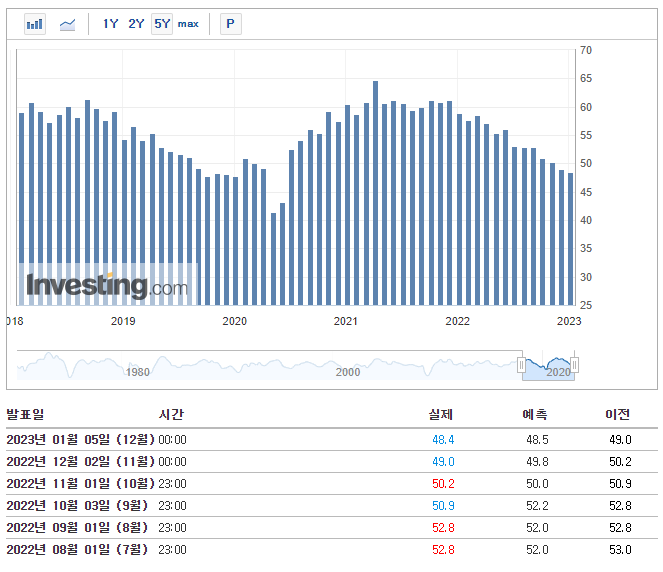Click actual value 49.0 for 11월
Viewport: 663px width, 572px height.
pos(443,462)
